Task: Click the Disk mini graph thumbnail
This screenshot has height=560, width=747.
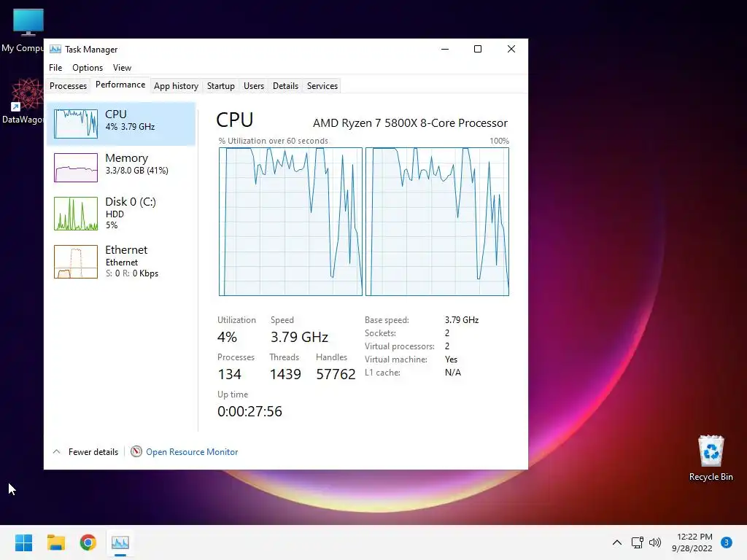Action: pyautogui.click(x=76, y=214)
